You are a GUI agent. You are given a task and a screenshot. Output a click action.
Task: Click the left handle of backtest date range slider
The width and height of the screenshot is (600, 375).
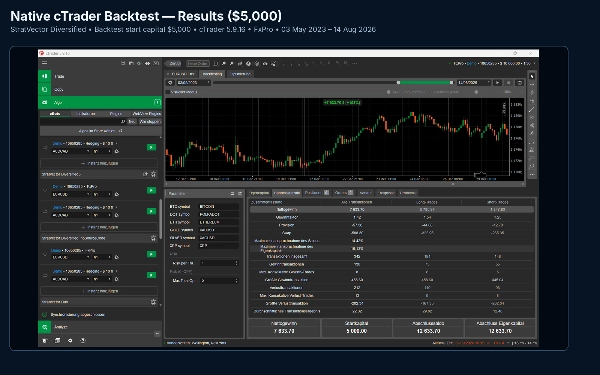tap(398, 82)
